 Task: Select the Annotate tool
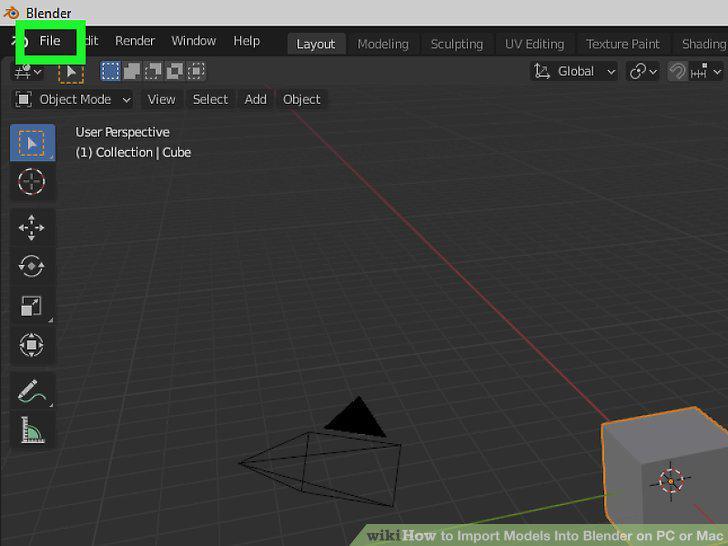32,391
